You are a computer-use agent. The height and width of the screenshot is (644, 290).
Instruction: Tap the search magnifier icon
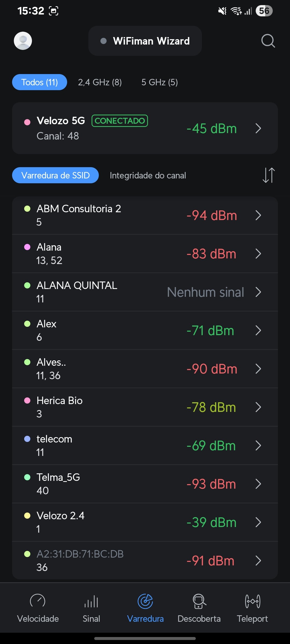[268, 41]
